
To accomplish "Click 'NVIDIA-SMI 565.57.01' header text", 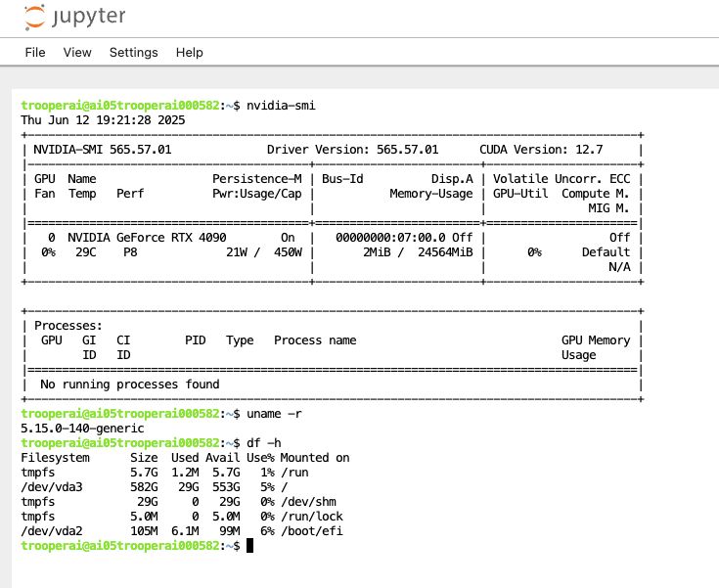I will [103, 150].
